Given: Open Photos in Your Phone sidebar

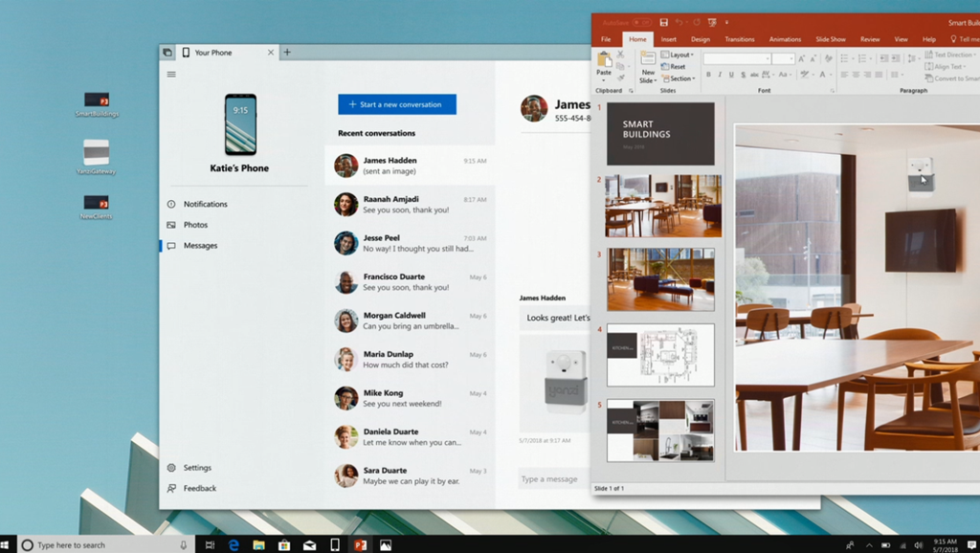Looking at the screenshot, I should 195,225.
